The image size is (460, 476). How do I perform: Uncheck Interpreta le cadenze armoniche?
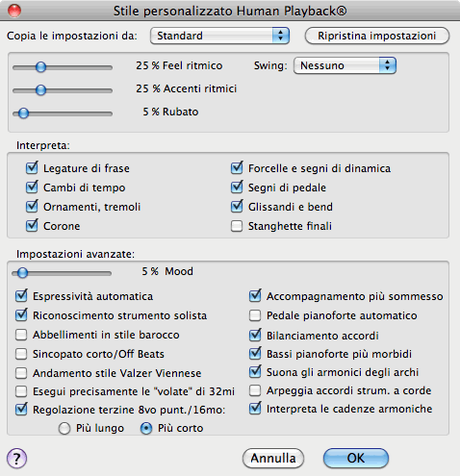(255, 409)
